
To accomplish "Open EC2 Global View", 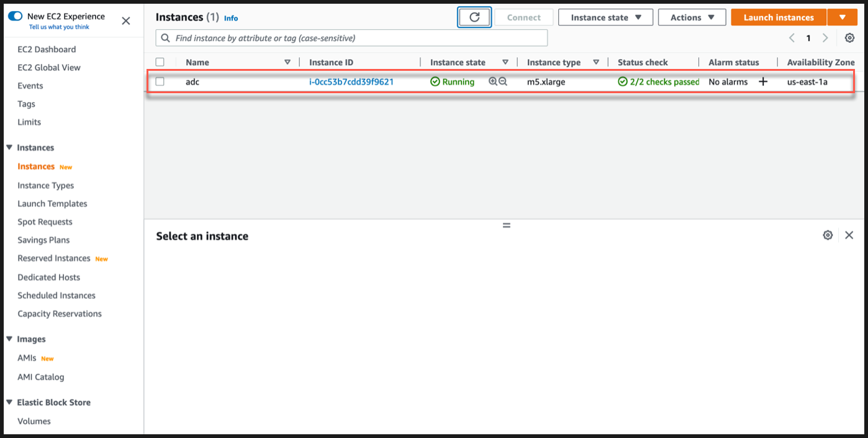I will click(x=49, y=67).
